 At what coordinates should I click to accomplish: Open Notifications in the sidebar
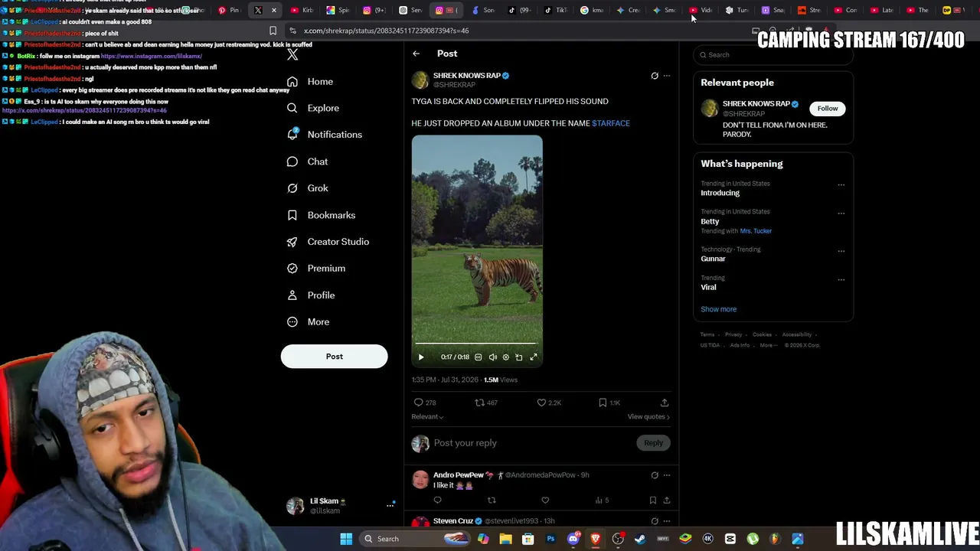325,135
